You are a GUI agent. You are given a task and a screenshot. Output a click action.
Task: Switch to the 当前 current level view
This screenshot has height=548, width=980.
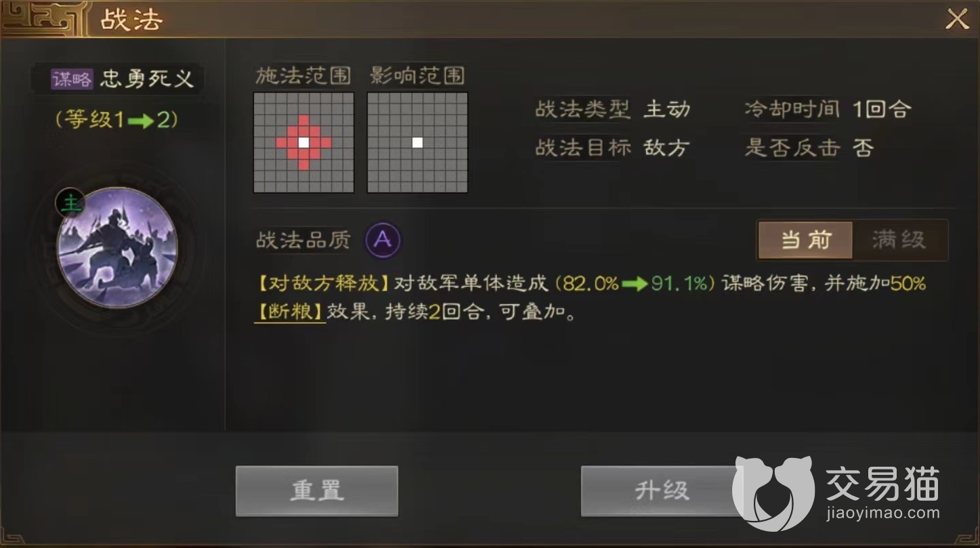(x=805, y=240)
